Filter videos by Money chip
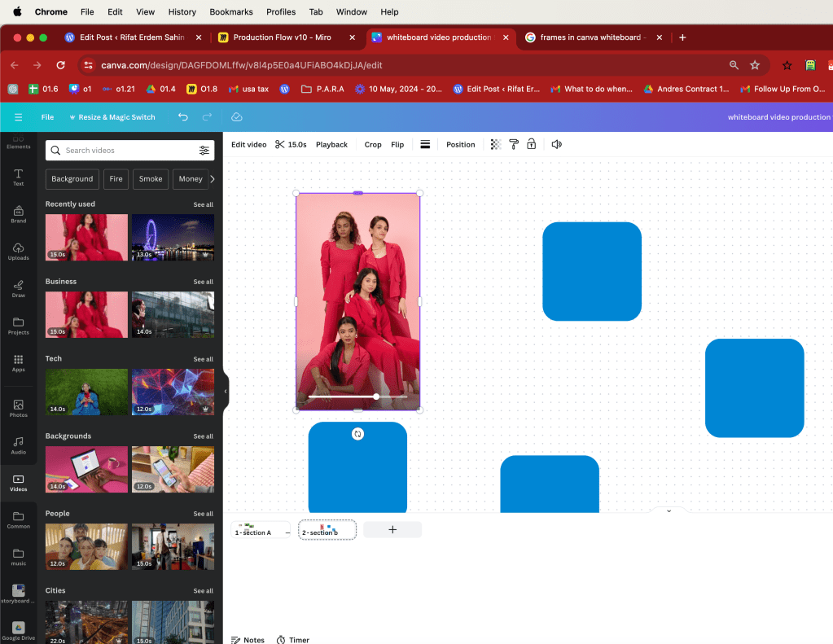This screenshot has width=833, height=644. coord(191,179)
